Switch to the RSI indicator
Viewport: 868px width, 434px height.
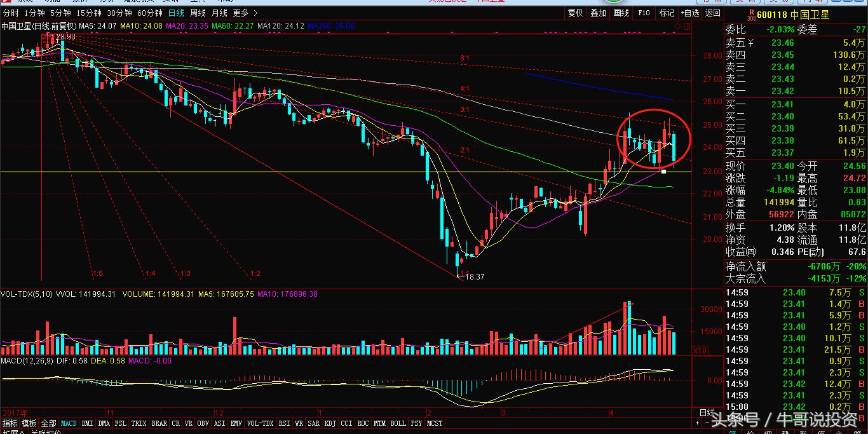(x=284, y=423)
